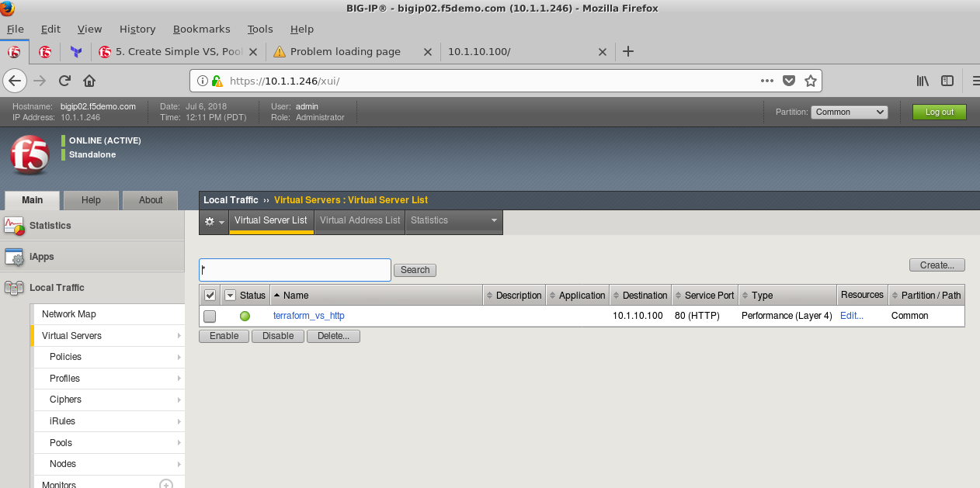Select the Main tab
Viewport: 980px width, 488px height.
32,200
